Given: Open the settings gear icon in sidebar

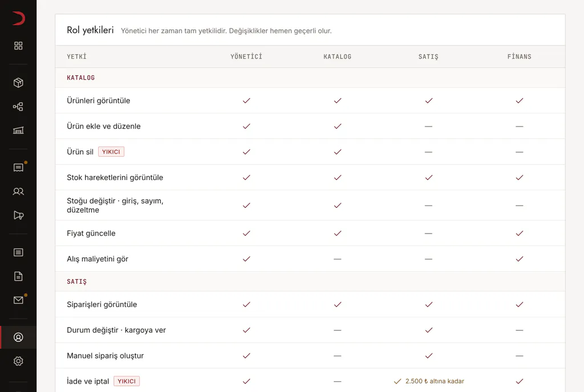Looking at the screenshot, I should (x=18, y=361).
